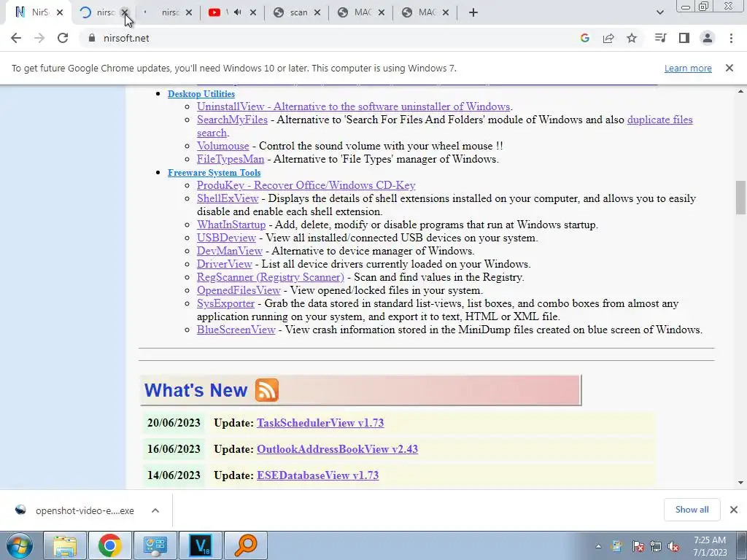Image resolution: width=747 pixels, height=560 pixels.
Task: Click the Chrome taskbar icon
Action: 109,545
